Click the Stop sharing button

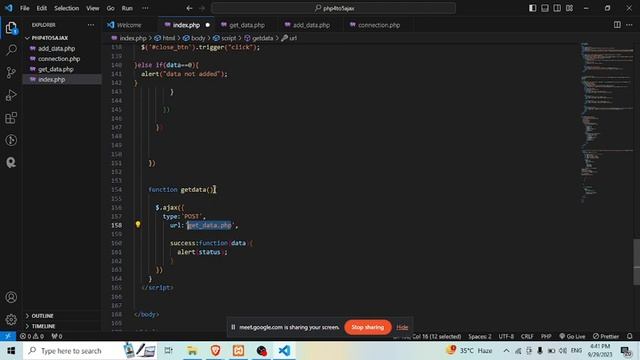pyautogui.click(x=367, y=327)
